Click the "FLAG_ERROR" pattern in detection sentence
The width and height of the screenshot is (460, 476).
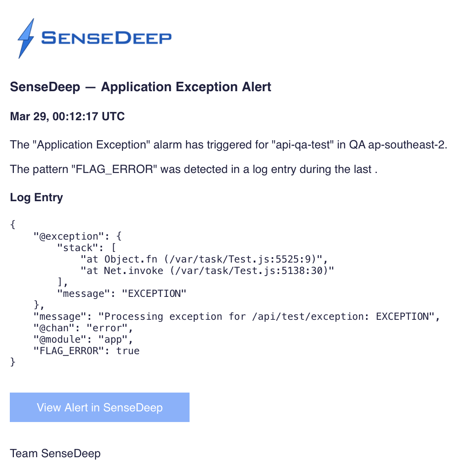(114, 169)
